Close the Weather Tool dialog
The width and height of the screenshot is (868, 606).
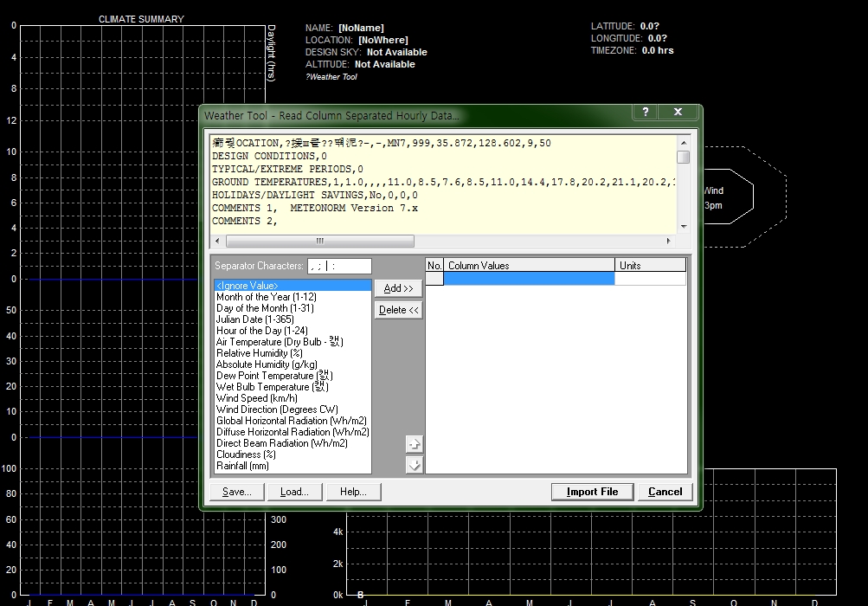tap(678, 113)
